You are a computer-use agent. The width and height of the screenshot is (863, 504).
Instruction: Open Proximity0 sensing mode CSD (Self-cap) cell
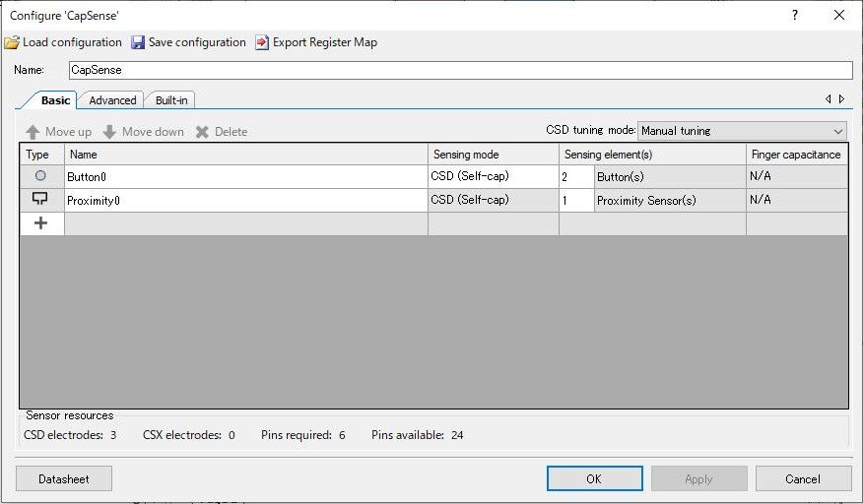(x=494, y=200)
